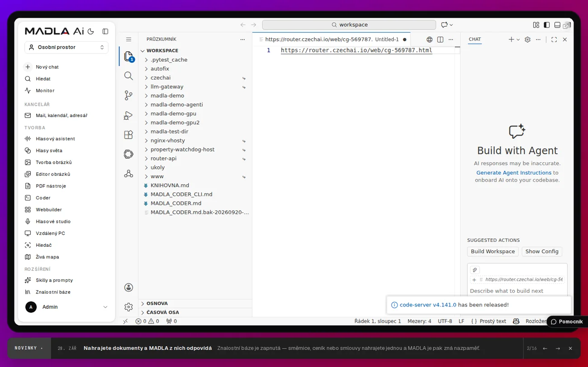
Task: Open the Extensions view
Action: 128,135
